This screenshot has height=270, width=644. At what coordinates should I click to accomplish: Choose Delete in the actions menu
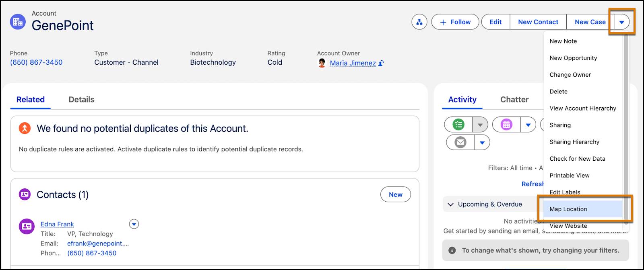583,92
